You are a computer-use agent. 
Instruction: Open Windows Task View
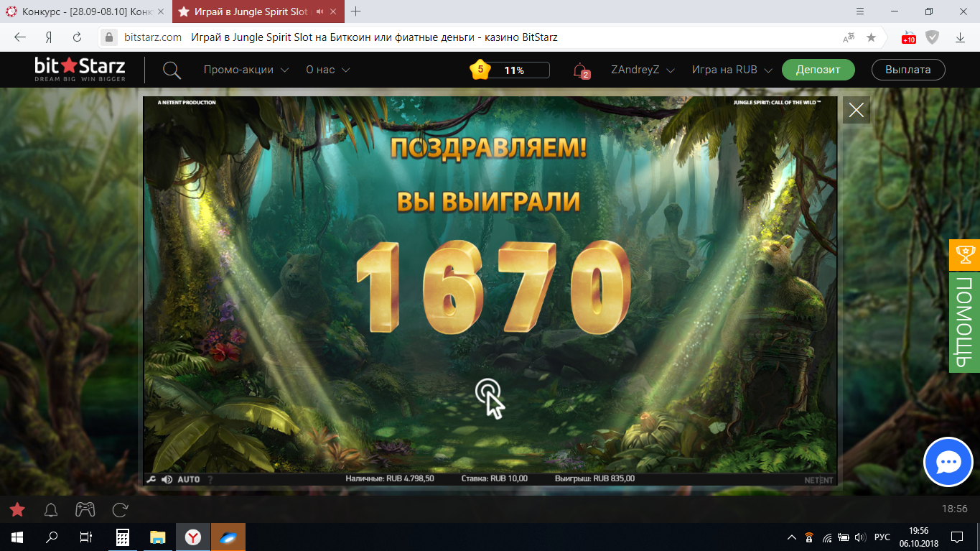[x=85, y=537]
